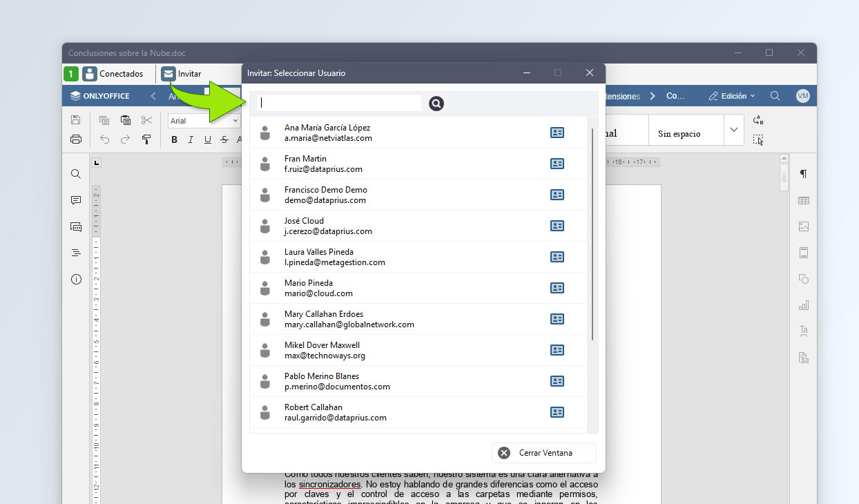Image resolution: width=859 pixels, height=504 pixels.
Task: Open contact card for Francisco Demo Demo
Action: [557, 195]
